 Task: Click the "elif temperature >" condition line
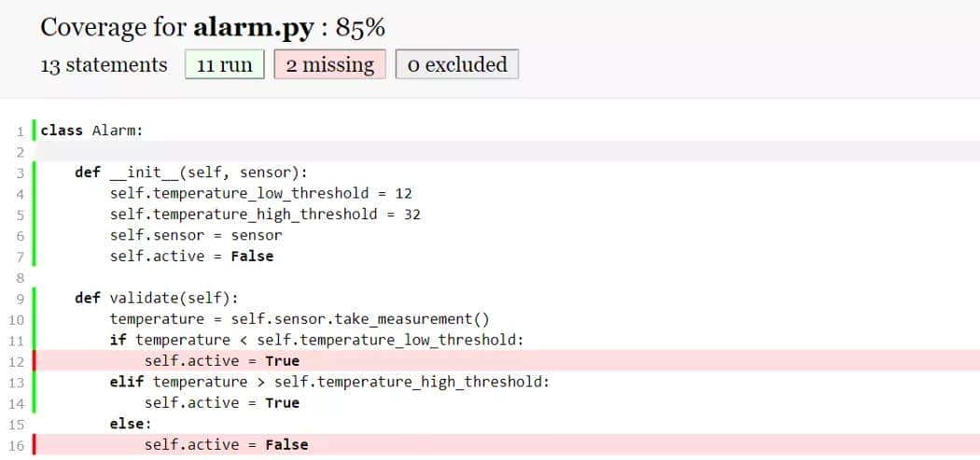tap(330, 382)
